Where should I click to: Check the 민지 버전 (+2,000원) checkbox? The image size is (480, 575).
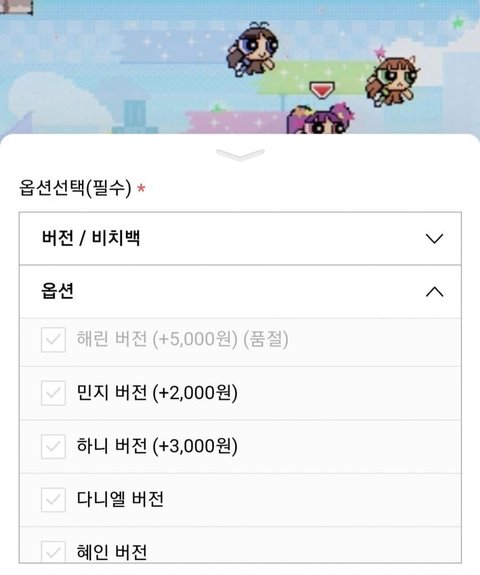tap(53, 393)
